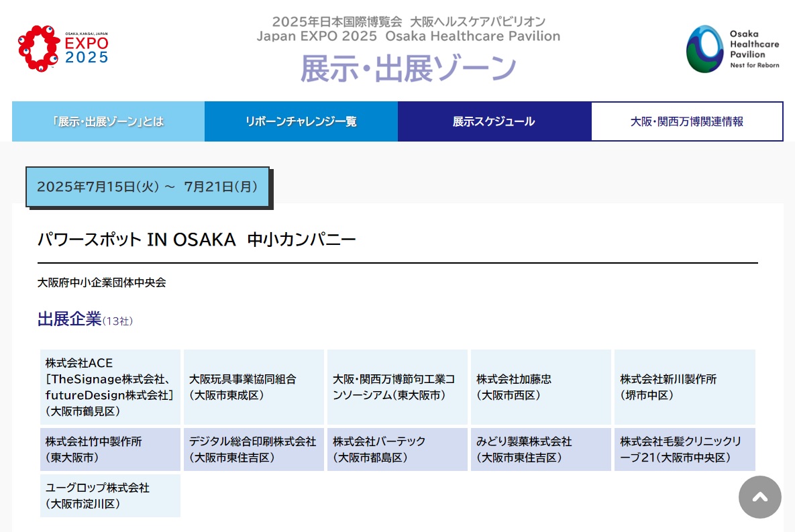The width and height of the screenshot is (795, 532).
Task: Open the「展示・出展ゾーン」とは tab
Action: [108, 121]
